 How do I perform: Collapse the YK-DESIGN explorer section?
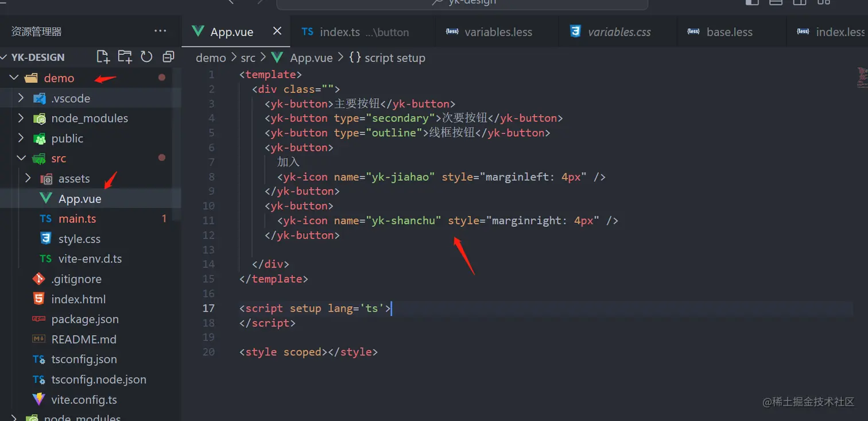(5, 57)
